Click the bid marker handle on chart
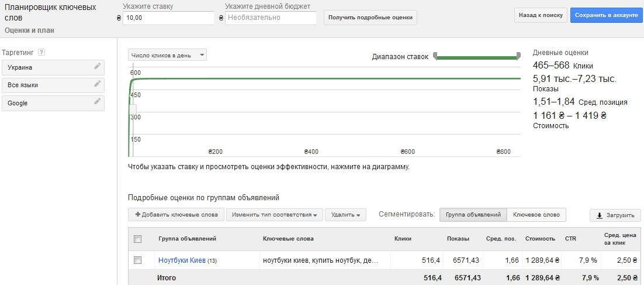The height and width of the screenshot is (285, 644). click(133, 109)
